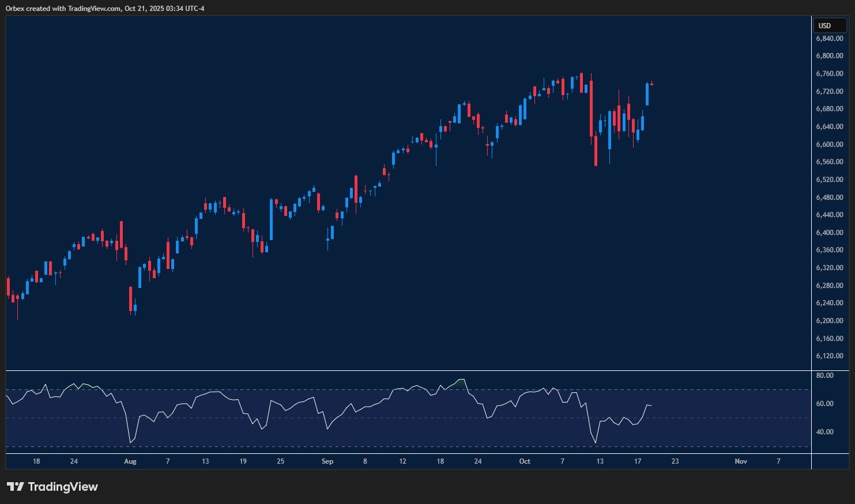Screen dimensions: 855x504
Task: Click the latest tall blue candle
Action: click(x=647, y=94)
